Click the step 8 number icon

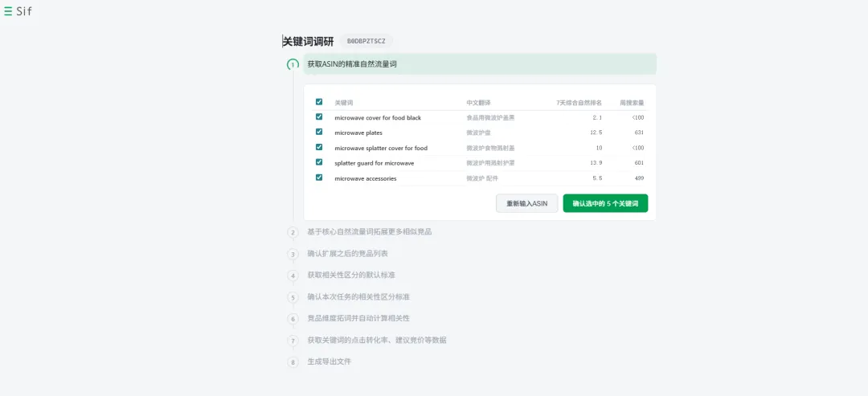(x=293, y=362)
